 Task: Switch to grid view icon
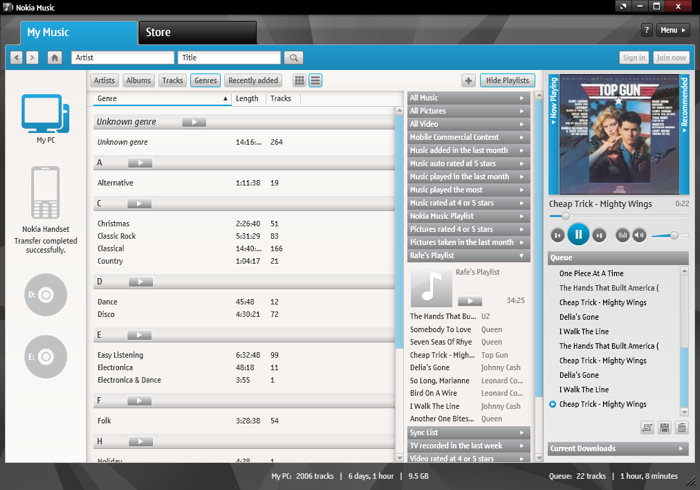tap(300, 80)
